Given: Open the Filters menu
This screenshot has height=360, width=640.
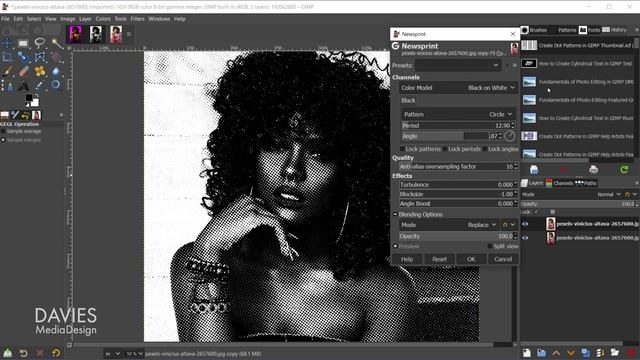Looking at the screenshot, I should click(138, 19).
